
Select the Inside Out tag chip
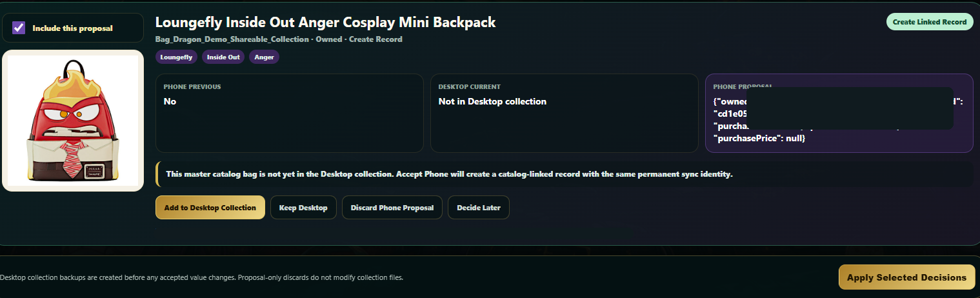point(223,57)
